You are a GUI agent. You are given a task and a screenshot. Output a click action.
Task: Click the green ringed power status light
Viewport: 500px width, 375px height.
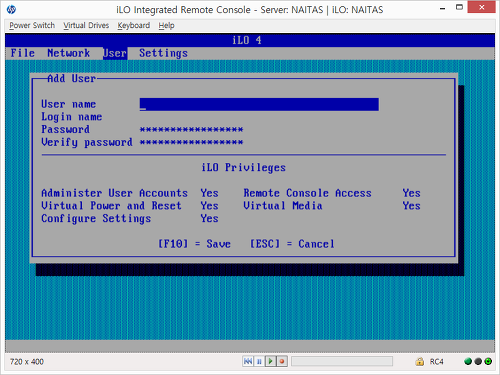[x=488, y=361]
